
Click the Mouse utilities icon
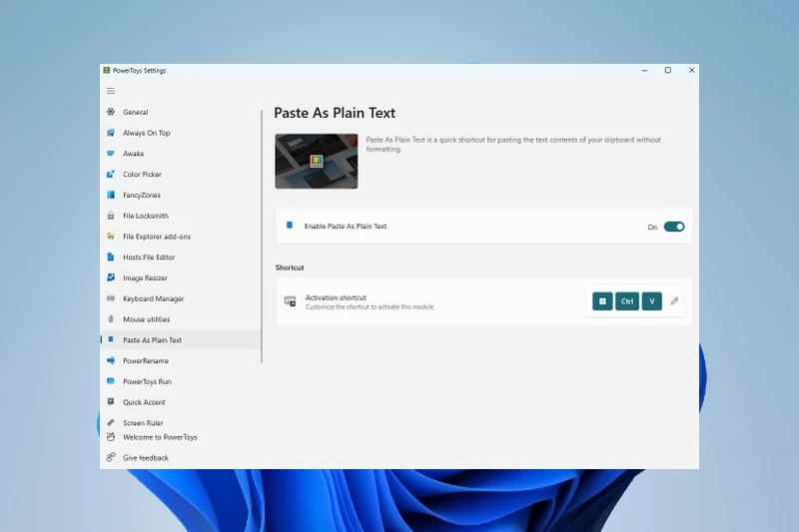pos(111,319)
